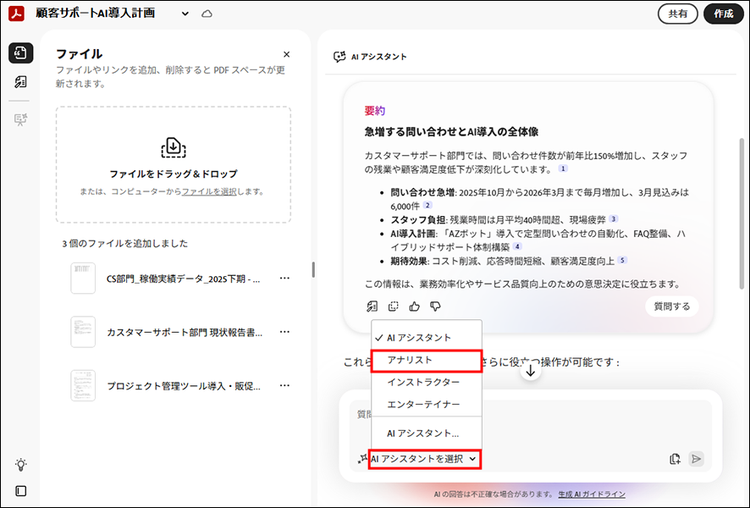Click the lightbulb tips icon
The height and width of the screenshot is (508, 750).
(x=21, y=464)
